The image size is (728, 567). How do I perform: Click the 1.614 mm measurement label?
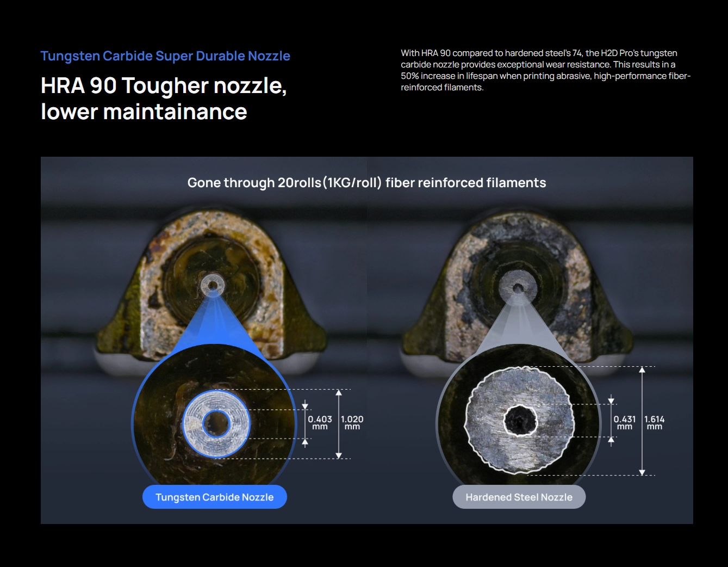654,422
